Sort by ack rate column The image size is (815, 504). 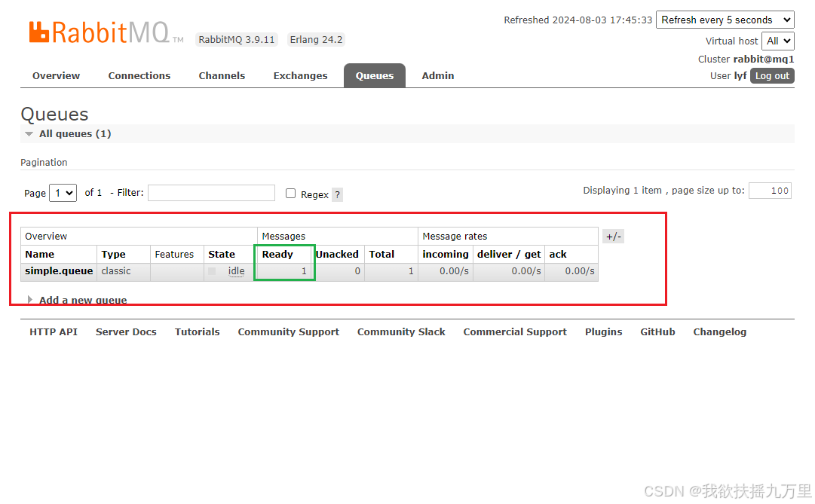click(x=558, y=254)
